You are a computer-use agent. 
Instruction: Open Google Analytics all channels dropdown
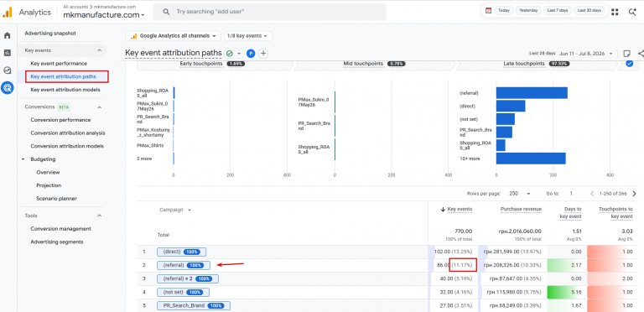pyautogui.click(x=173, y=36)
